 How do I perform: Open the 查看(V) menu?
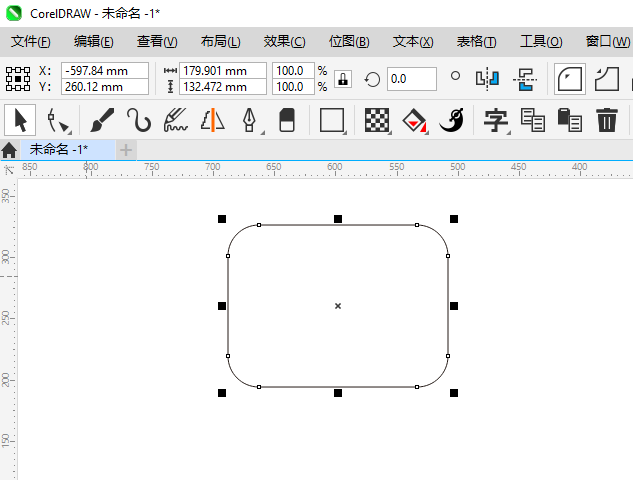(157, 42)
